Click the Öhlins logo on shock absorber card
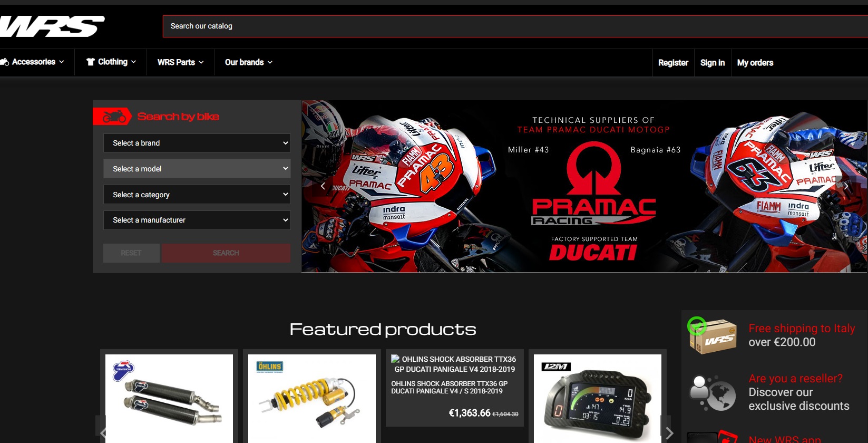 click(x=269, y=367)
